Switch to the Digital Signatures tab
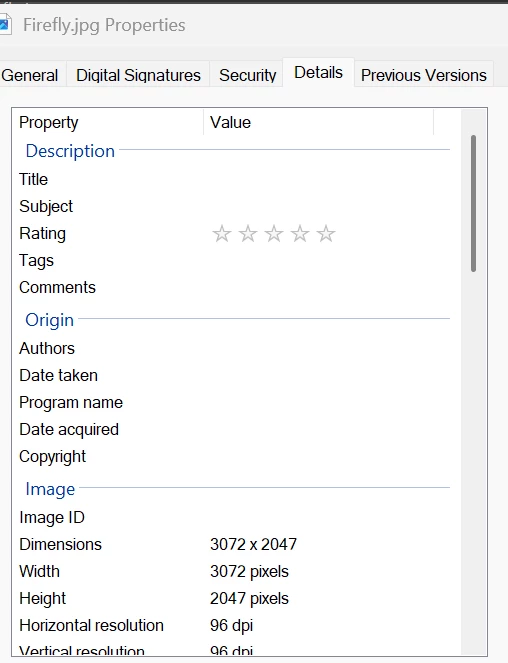 click(138, 75)
